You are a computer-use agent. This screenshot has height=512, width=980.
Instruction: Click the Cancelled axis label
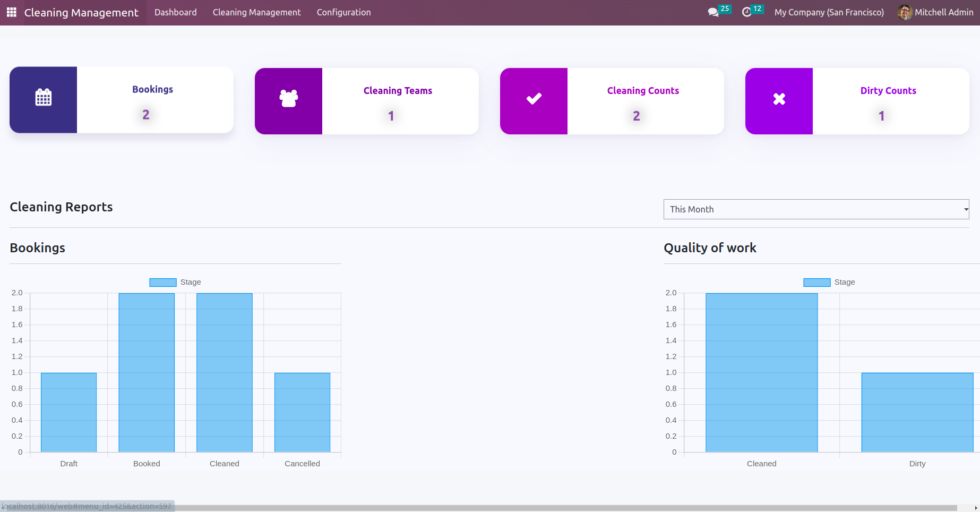[x=303, y=464]
